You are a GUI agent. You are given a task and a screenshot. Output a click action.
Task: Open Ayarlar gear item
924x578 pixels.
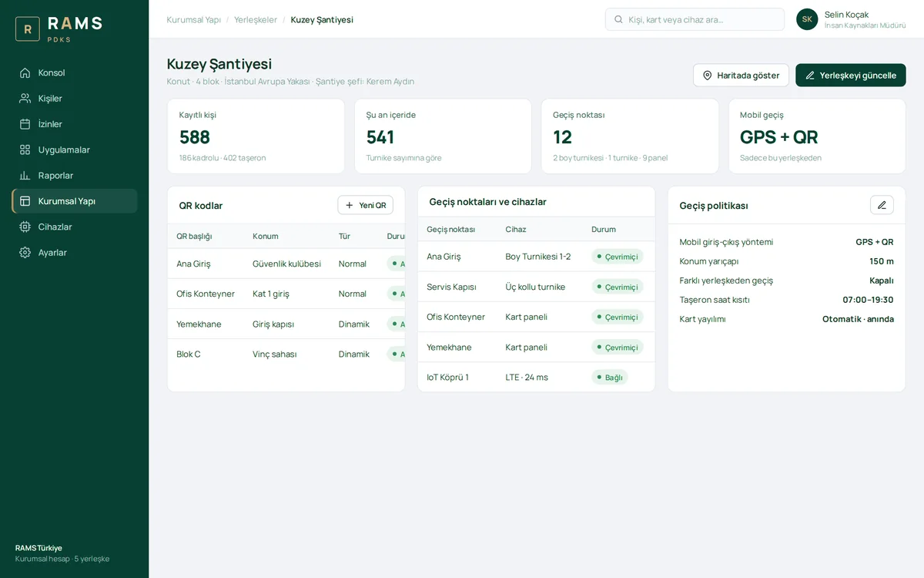click(75, 252)
